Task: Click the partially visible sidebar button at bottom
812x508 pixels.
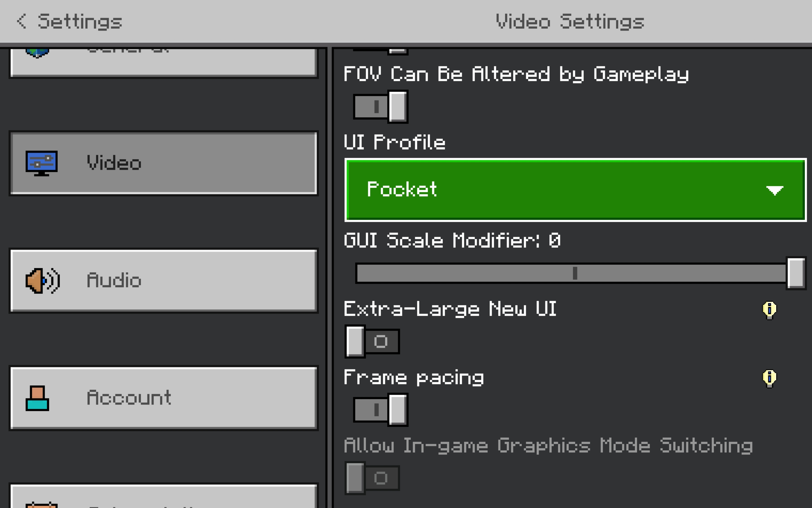Action: [x=164, y=497]
